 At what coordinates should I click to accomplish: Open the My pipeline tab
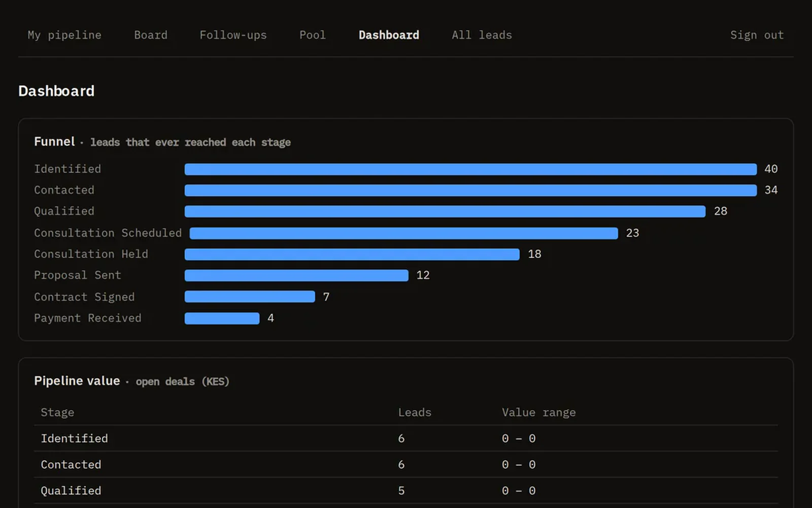tap(64, 35)
